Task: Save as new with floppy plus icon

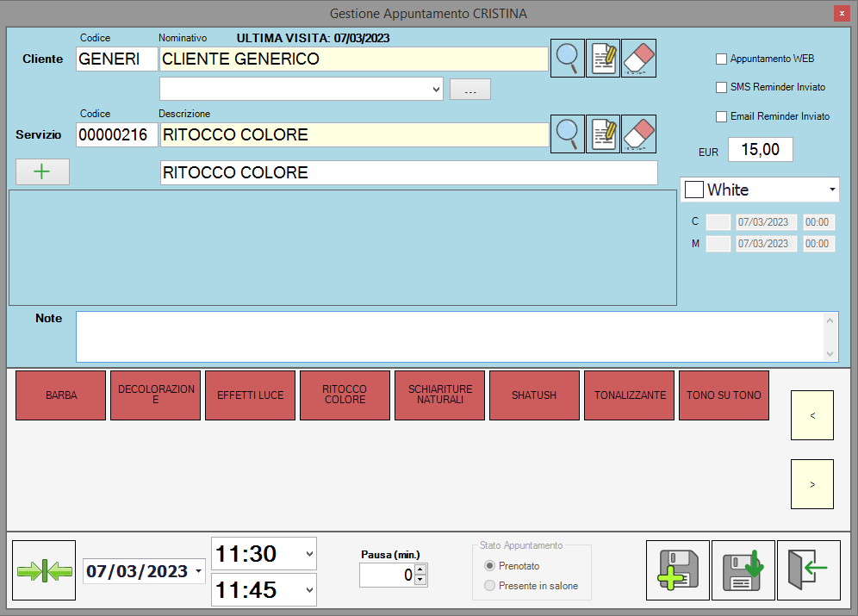Action: tap(677, 570)
